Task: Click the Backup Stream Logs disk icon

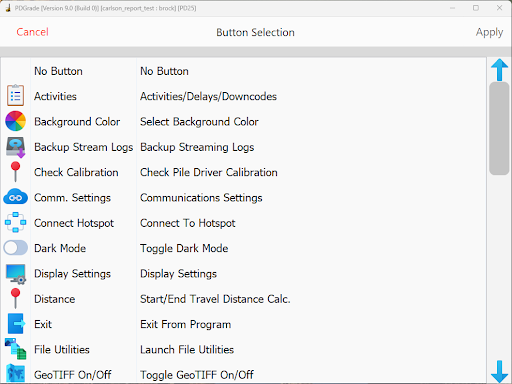Action: pyautogui.click(x=15, y=147)
